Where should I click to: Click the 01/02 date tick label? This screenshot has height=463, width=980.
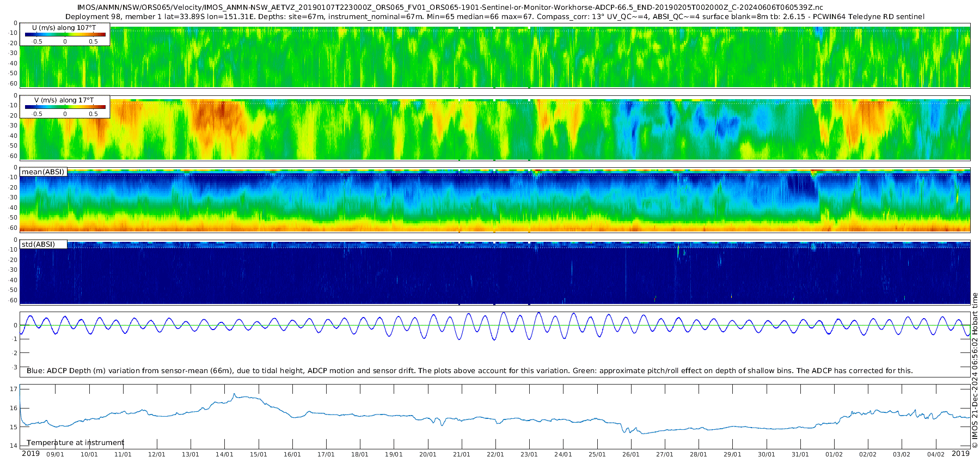pyautogui.click(x=834, y=454)
